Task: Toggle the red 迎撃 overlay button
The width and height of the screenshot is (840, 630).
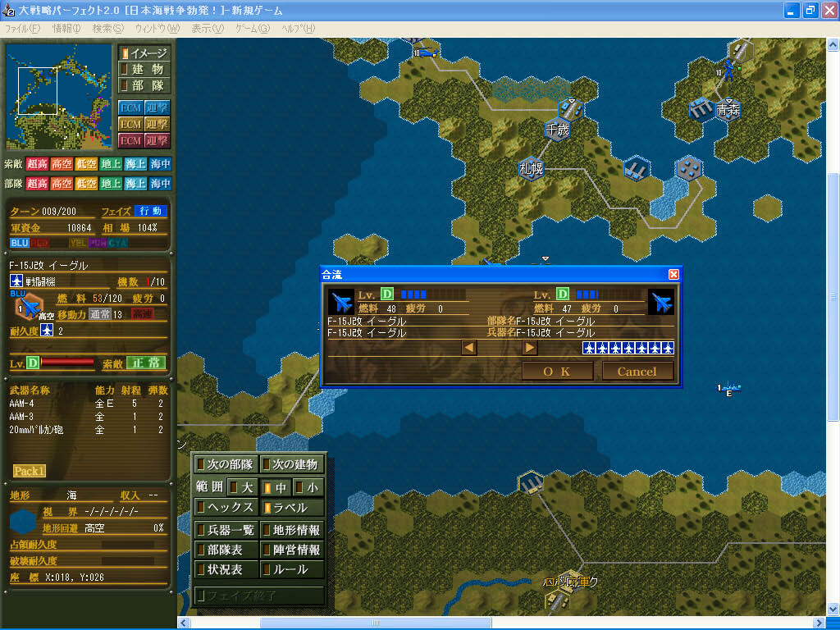Action: click(x=157, y=141)
